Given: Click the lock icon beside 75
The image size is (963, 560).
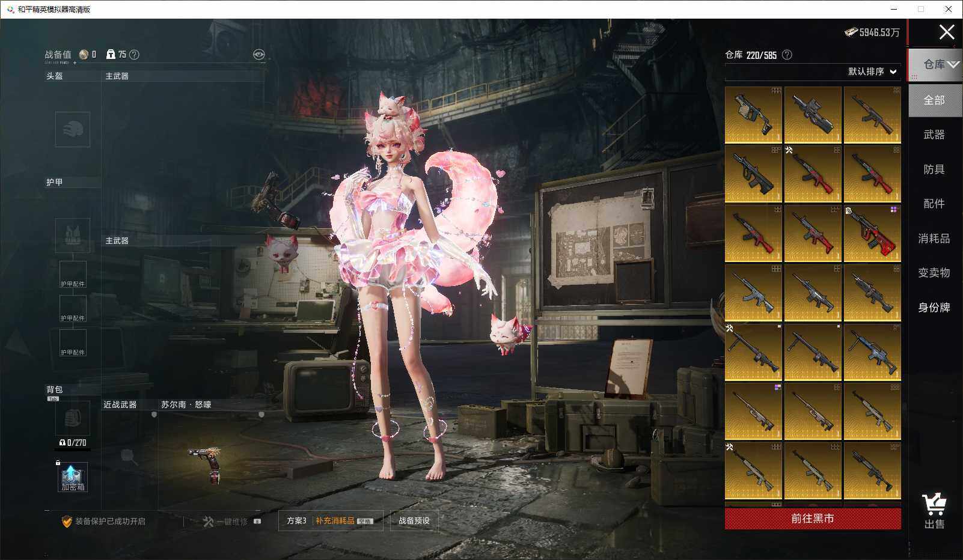Looking at the screenshot, I should 111,54.
